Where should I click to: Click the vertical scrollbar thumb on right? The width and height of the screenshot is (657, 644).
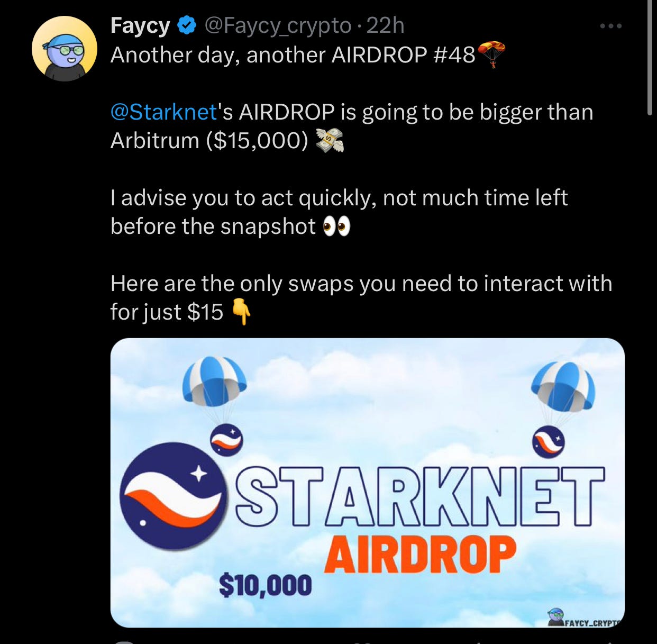tap(650, 57)
